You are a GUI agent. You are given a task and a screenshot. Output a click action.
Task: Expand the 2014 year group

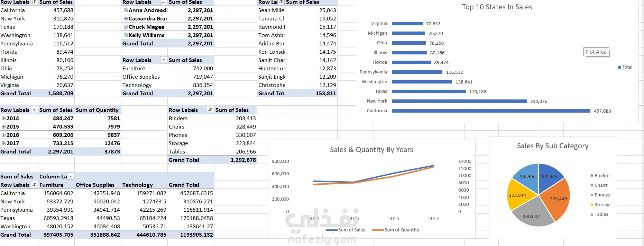coord(3,118)
